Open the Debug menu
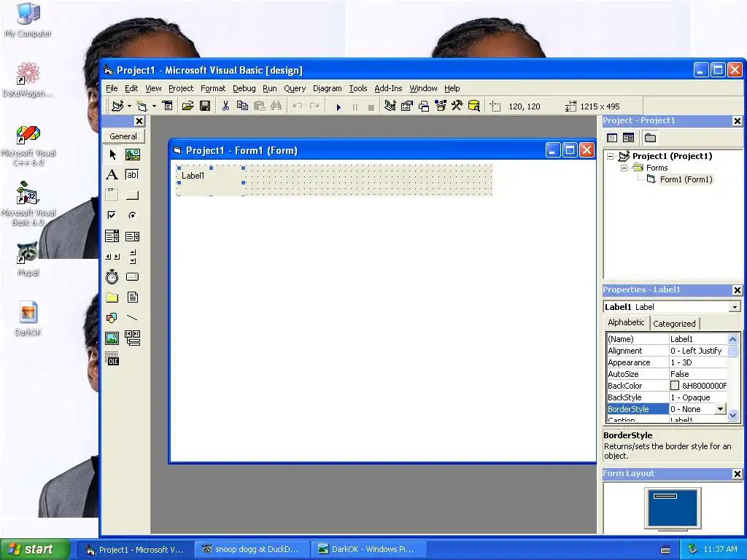 pos(244,88)
